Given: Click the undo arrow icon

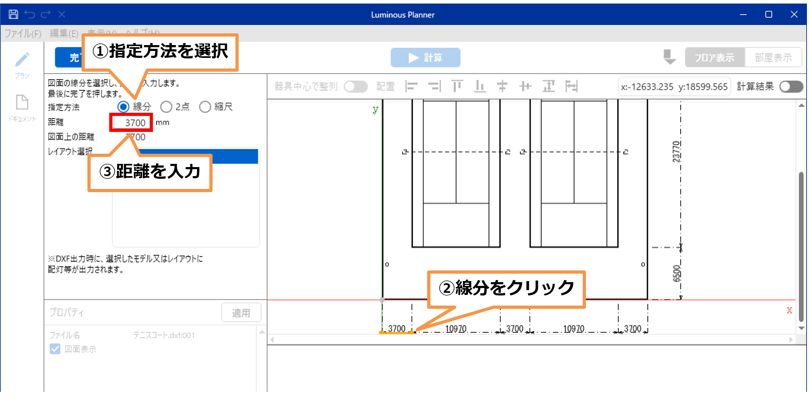Looking at the screenshot, I should [x=29, y=15].
